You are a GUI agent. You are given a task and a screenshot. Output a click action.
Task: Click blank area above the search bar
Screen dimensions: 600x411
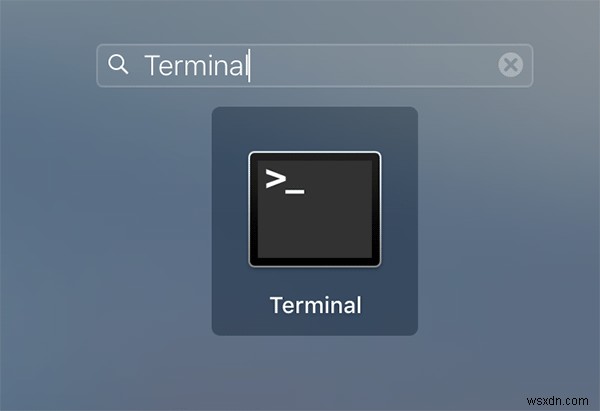pyautogui.click(x=315, y=21)
